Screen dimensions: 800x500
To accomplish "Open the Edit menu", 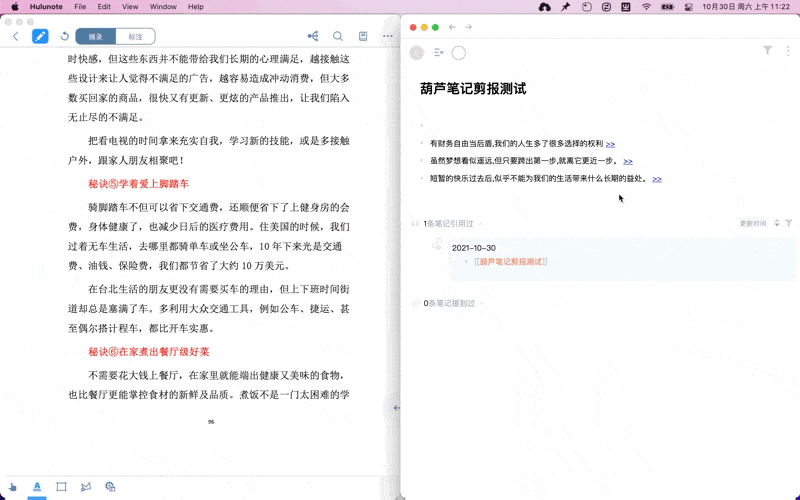I will point(104,7).
